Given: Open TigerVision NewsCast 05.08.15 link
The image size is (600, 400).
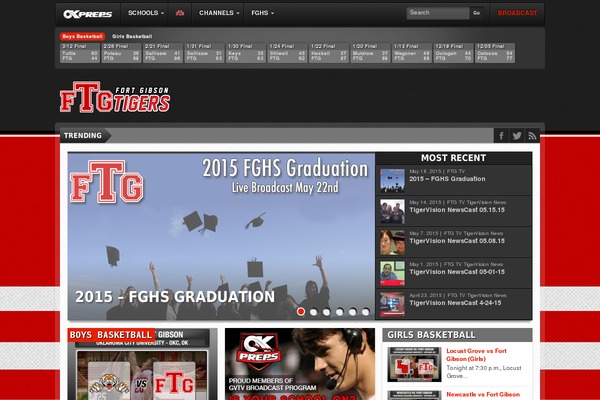Looking at the screenshot, I should (457, 241).
